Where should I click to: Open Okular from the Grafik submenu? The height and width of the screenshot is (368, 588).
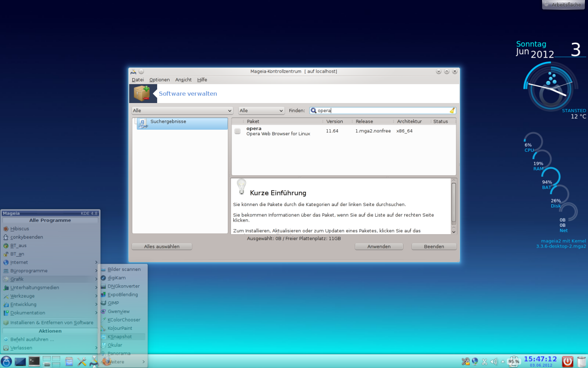[123, 345]
